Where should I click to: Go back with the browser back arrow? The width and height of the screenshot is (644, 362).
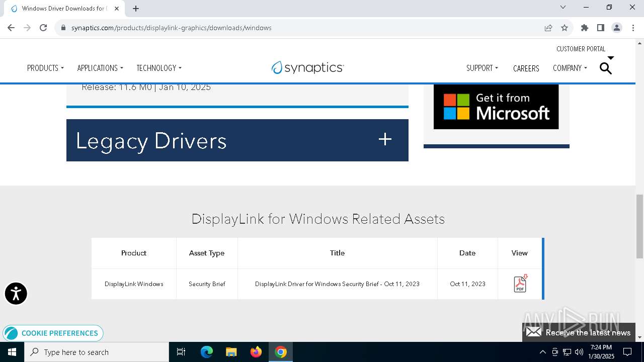pyautogui.click(x=11, y=28)
